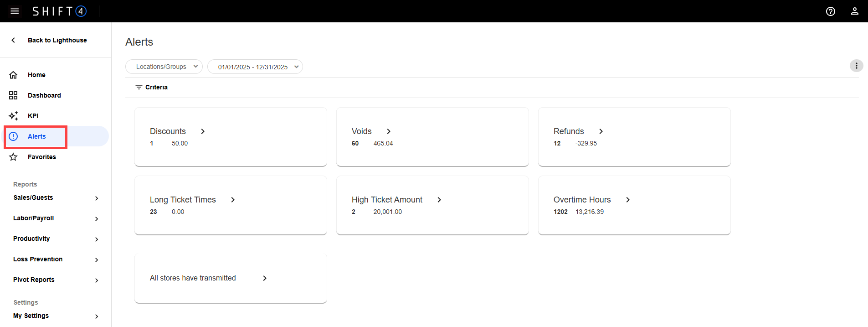Expand Pivot Reports in the sidebar
Image resolution: width=868 pixels, height=327 pixels.
[x=56, y=280]
